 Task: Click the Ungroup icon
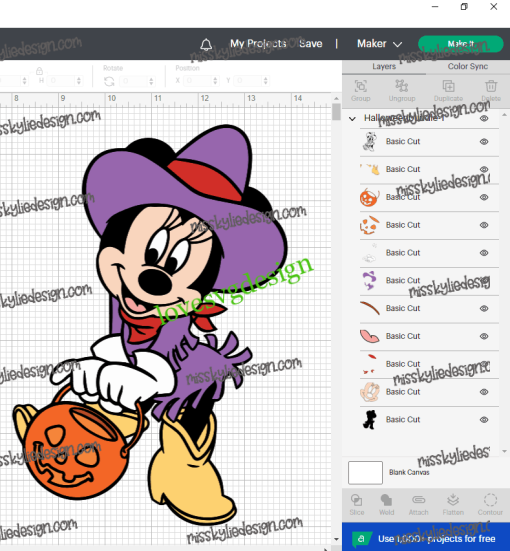(402, 86)
